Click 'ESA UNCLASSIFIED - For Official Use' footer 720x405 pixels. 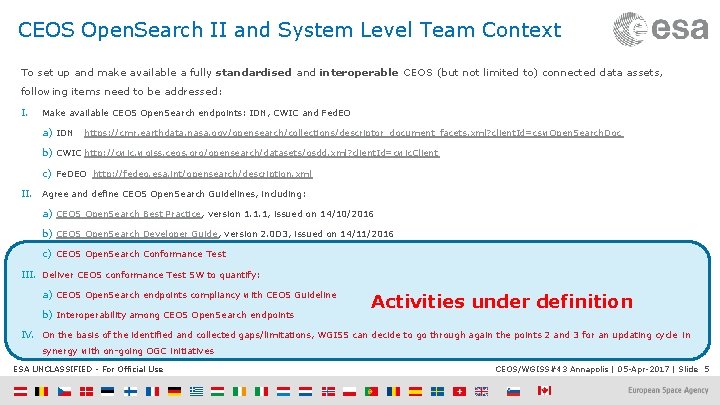coord(88,369)
